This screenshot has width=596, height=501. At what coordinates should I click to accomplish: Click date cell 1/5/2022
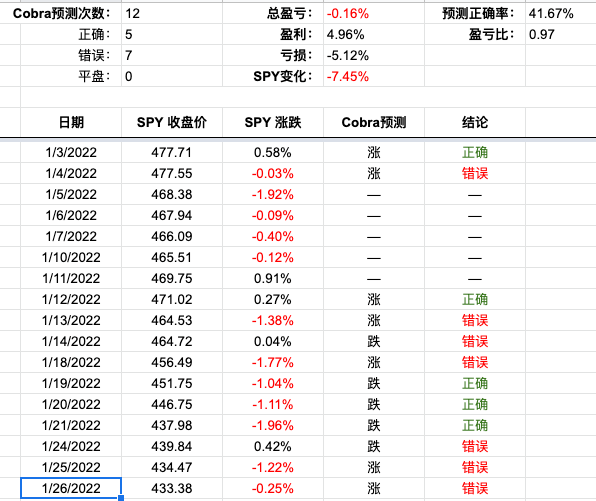(71, 194)
